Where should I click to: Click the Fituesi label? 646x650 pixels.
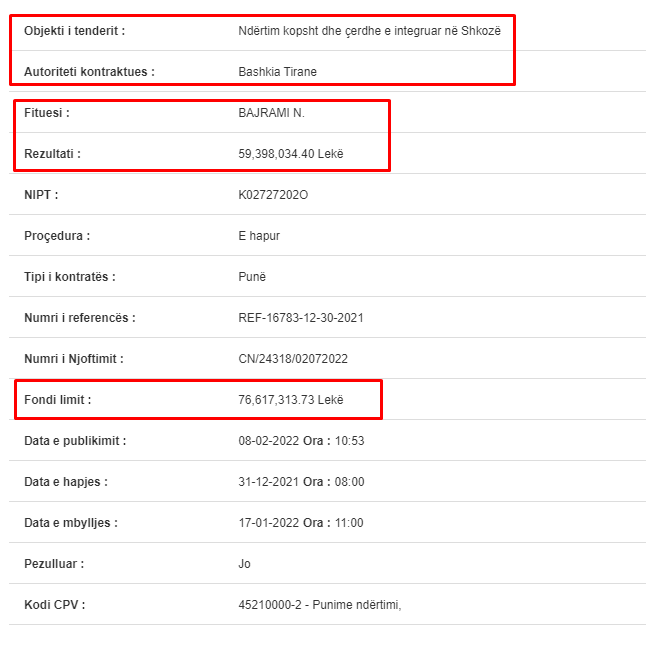pyautogui.click(x=47, y=113)
